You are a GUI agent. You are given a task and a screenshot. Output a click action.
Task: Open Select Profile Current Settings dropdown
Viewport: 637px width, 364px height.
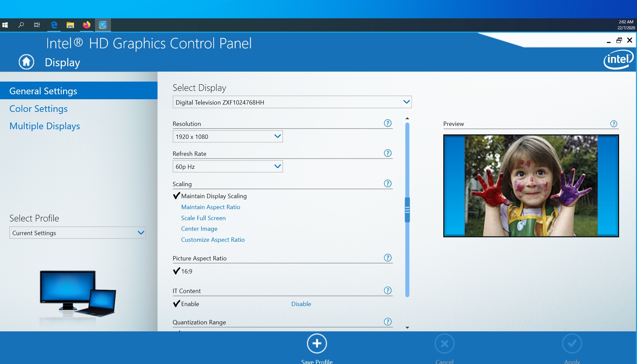78,232
